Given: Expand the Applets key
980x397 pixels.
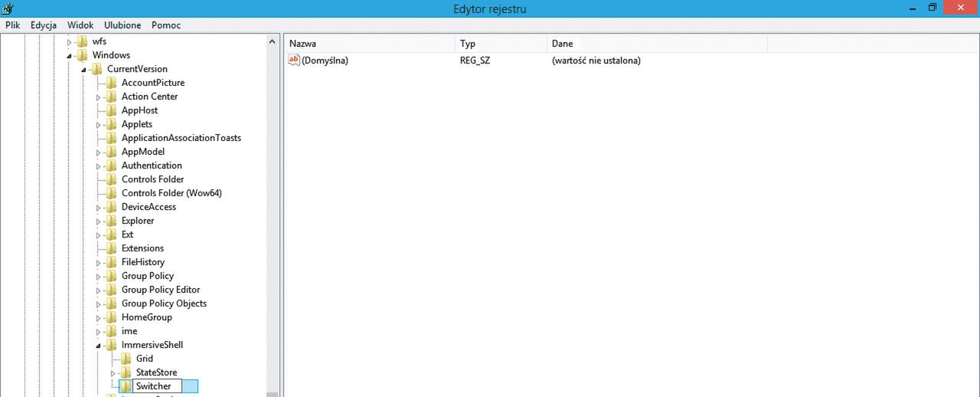Looking at the screenshot, I should pyautogui.click(x=98, y=124).
